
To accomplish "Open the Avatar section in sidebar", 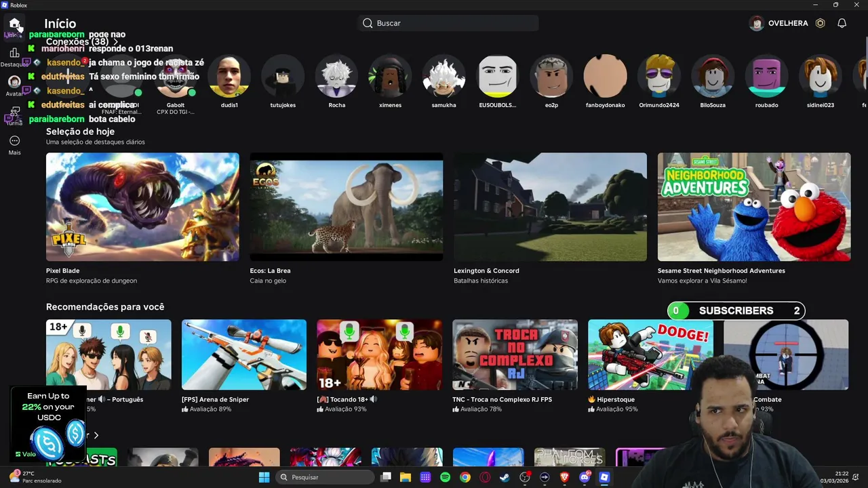I will click(14, 82).
